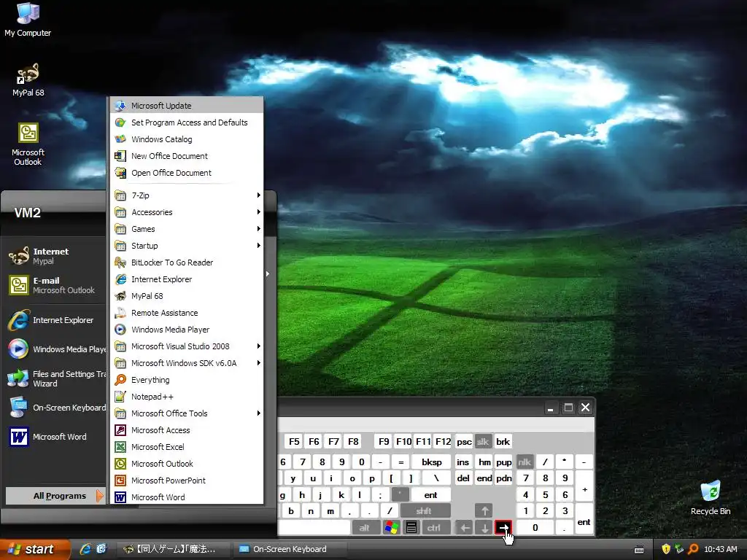Click the down arrow key
This screenshot has height=560, width=747.
[x=484, y=528]
